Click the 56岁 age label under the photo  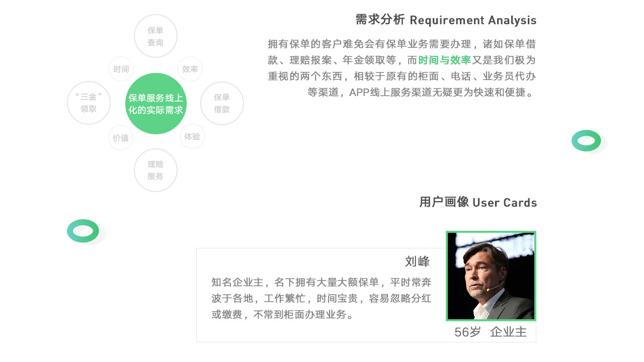[467, 332]
